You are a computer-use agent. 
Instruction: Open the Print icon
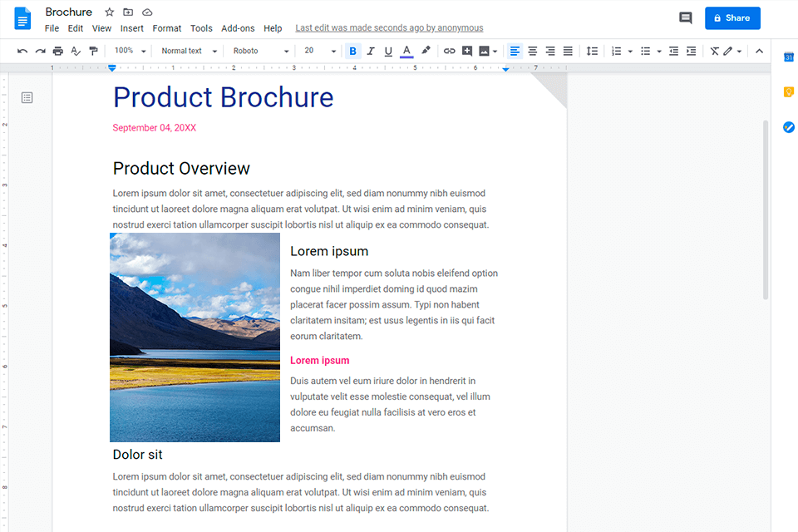point(57,51)
